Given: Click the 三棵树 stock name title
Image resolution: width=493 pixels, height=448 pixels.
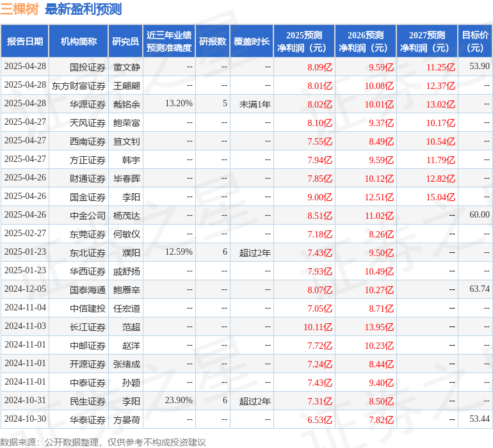Looking at the screenshot, I should (x=19, y=9).
